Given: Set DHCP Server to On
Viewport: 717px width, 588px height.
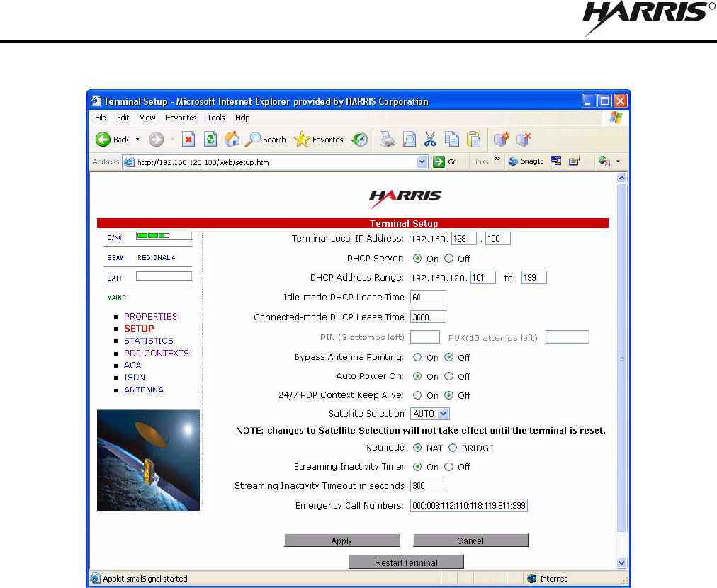Looking at the screenshot, I should 417,259.
